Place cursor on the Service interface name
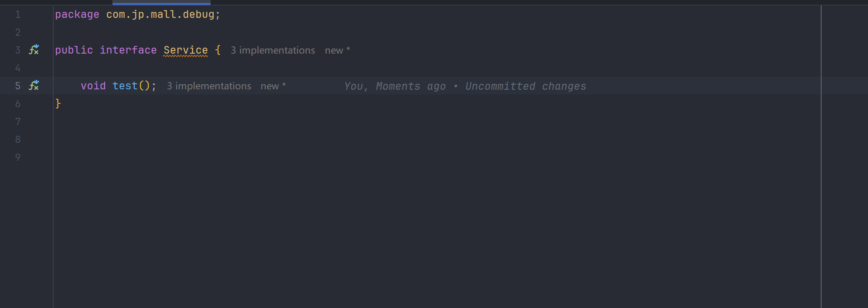The image size is (868, 308). tap(186, 50)
